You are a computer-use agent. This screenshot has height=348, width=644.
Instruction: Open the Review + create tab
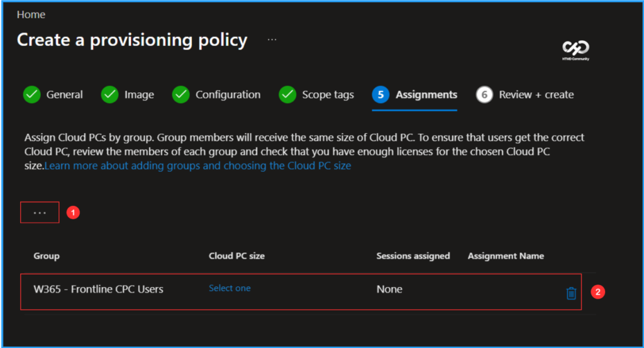[536, 95]
